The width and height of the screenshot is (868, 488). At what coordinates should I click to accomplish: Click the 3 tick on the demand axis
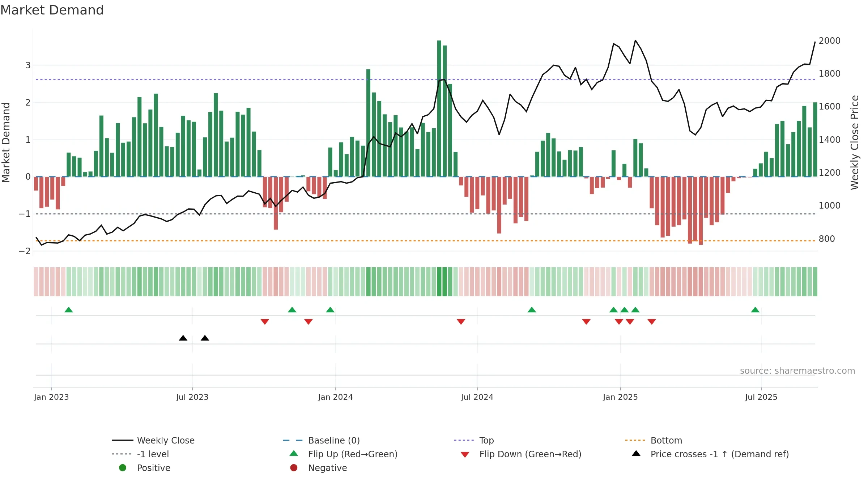pyautogui.click(x=28, y=65)
